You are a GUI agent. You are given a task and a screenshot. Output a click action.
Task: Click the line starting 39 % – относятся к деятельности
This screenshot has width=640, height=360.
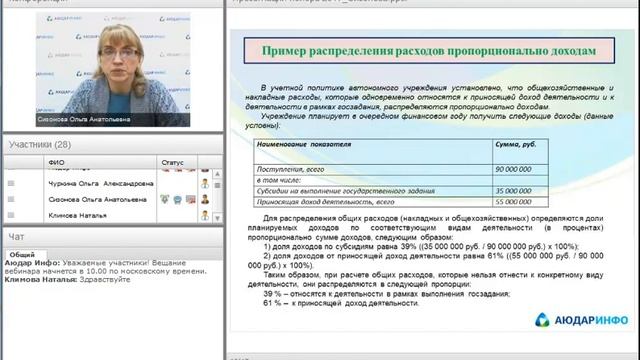tap(387, 294)
